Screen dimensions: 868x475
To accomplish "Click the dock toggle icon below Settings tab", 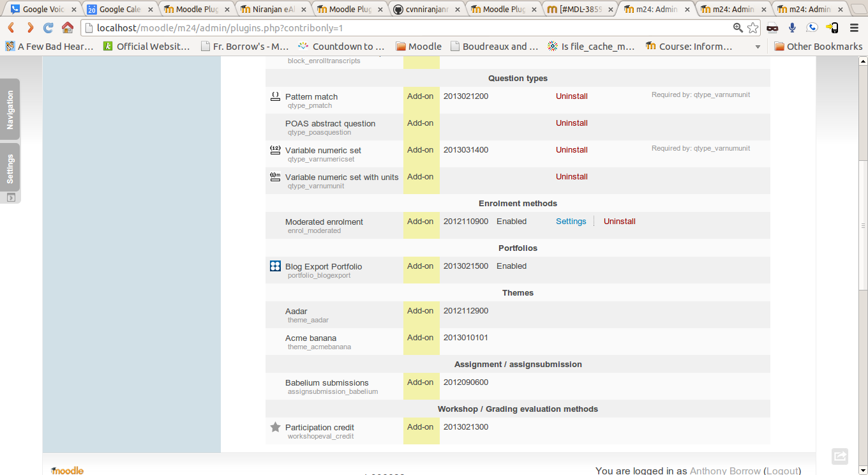I will point(10,198).
